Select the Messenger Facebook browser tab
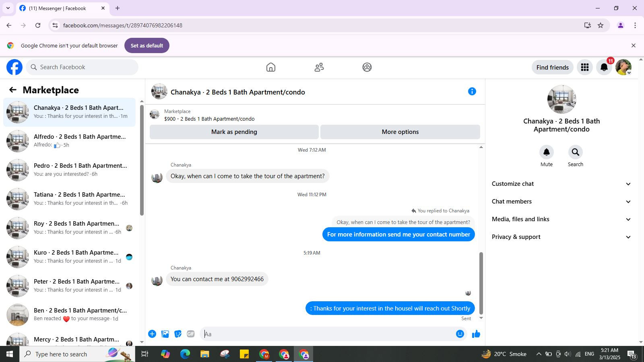This screenshot has width=644, height=362. (62, 8)
